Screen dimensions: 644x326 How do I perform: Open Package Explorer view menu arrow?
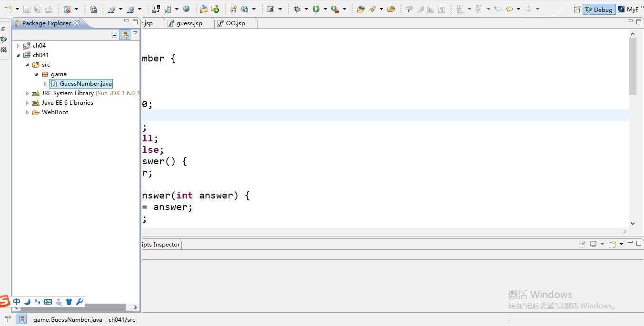coord(135,33)
